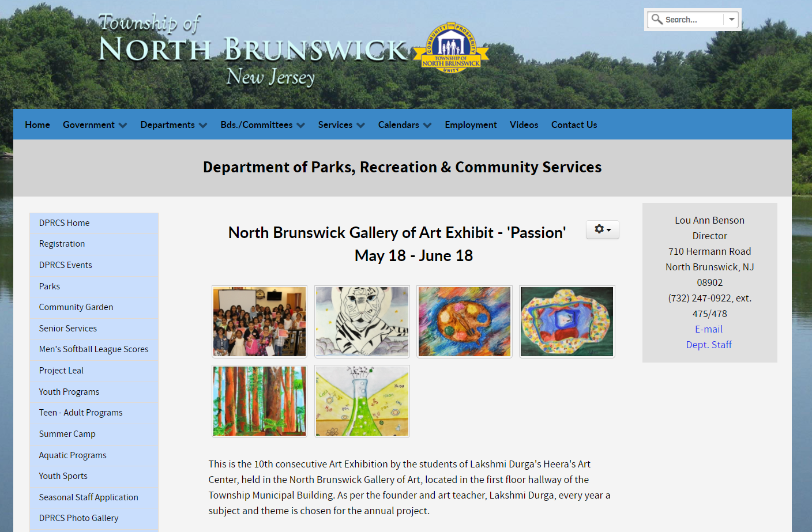Click the search magnifier icon
The width and height of the screenshot is (812, 532).
click(x=656, y=20)
